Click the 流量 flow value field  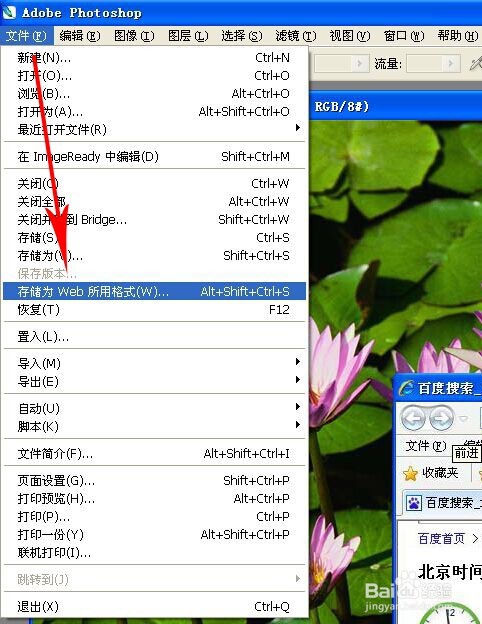[425, 64]
